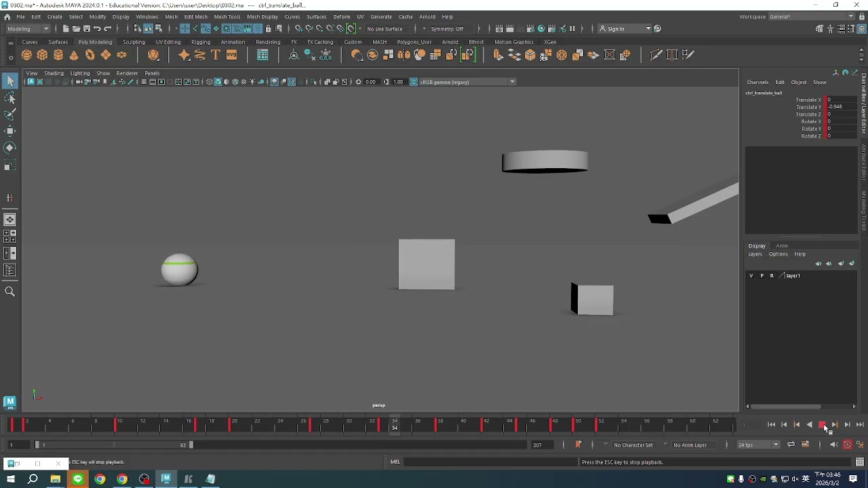Click the Translate Y value field
Viewport: 868px width, 488px height.
pos(841,107)
